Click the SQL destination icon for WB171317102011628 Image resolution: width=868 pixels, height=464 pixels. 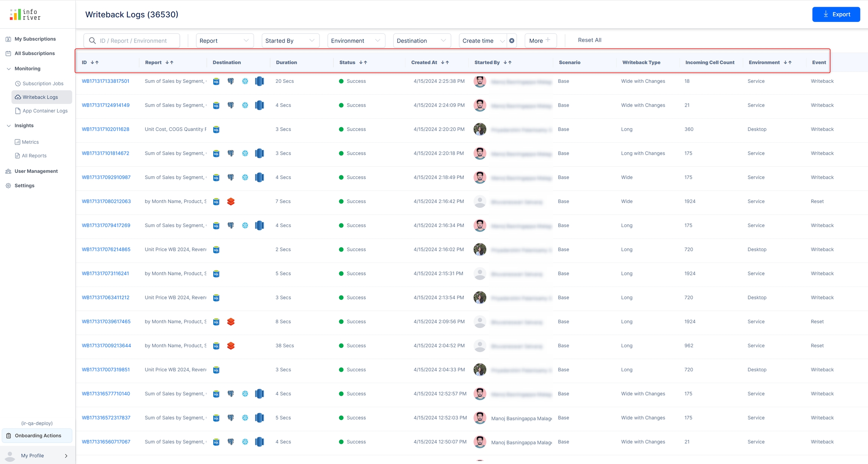pos(216,130)
